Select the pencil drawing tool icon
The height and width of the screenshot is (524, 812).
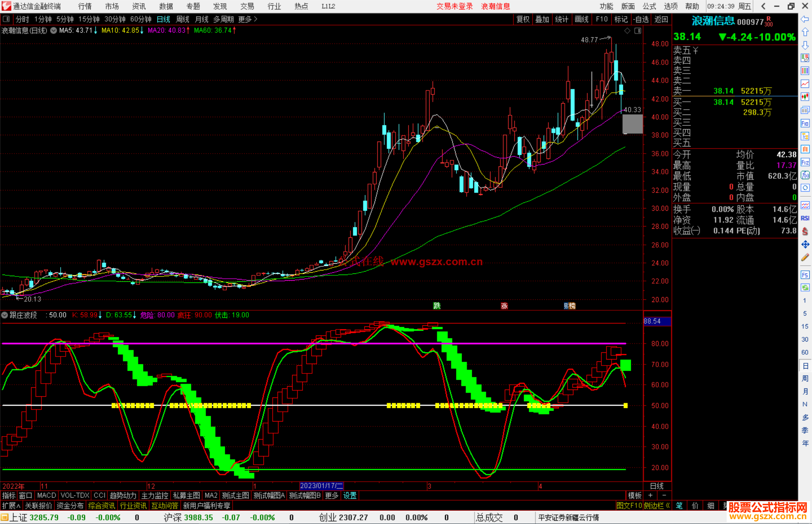click(805, 258)
